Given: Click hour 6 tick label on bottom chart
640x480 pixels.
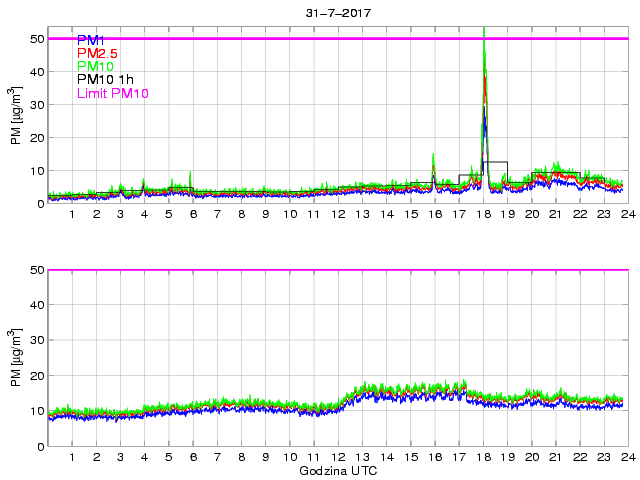Looking at the screenshot, I should tap(193, 457).
